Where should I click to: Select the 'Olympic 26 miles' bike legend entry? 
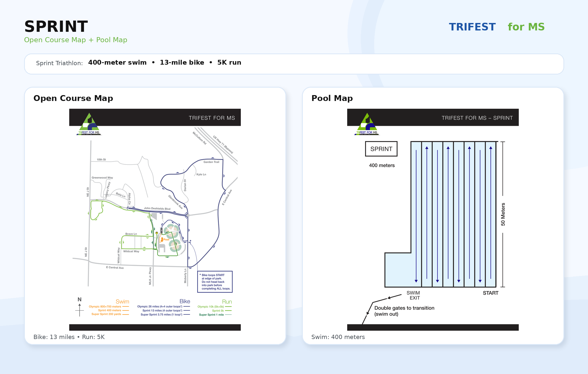point(160,307)
